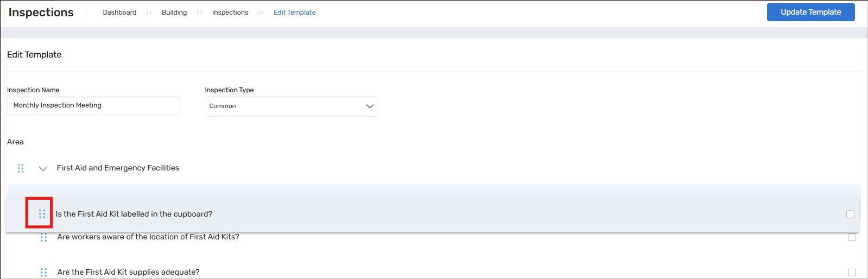Click the question text about labelled First Aid Kit
This screenshot has height=279, width=868.
coord(134,214)
